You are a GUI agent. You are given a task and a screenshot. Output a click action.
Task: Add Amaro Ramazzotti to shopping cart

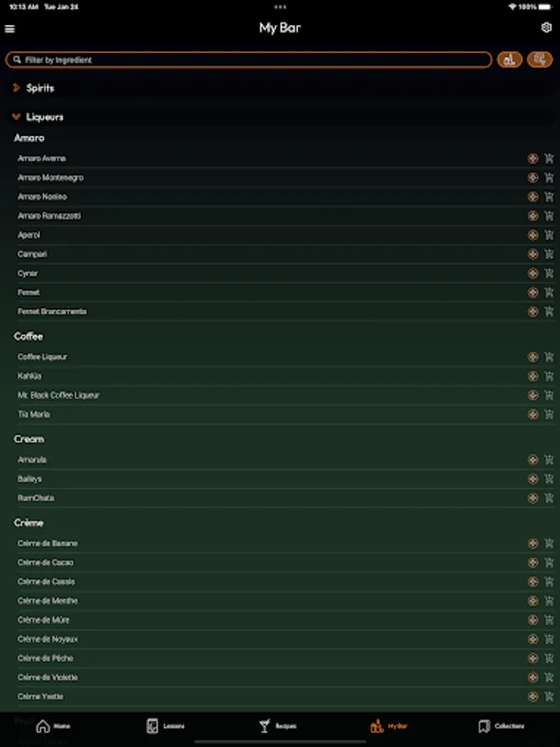point(549,215)
